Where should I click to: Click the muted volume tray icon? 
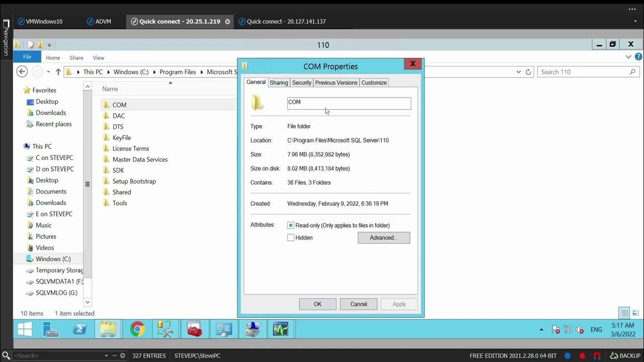pos(580,330)
